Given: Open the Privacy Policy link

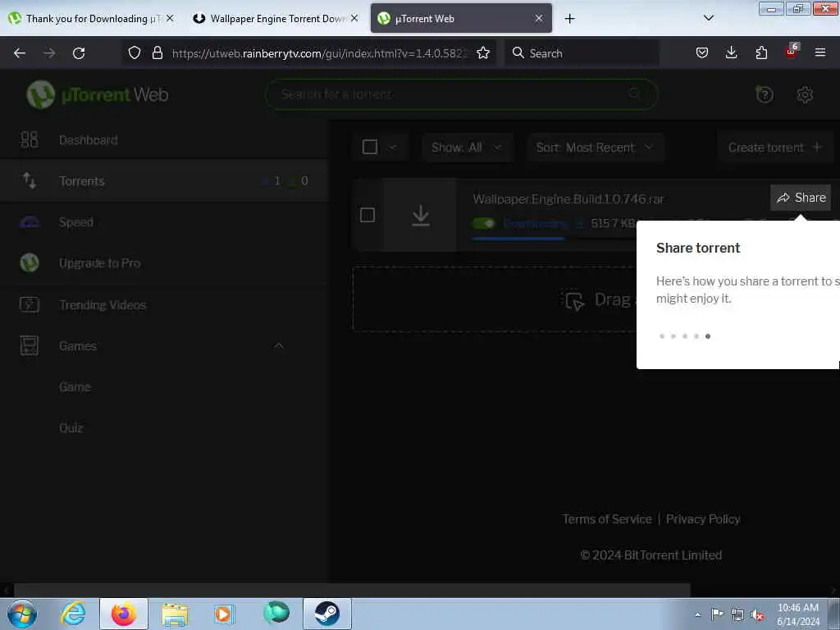Looking at the screenshot, I should [703, 519].
